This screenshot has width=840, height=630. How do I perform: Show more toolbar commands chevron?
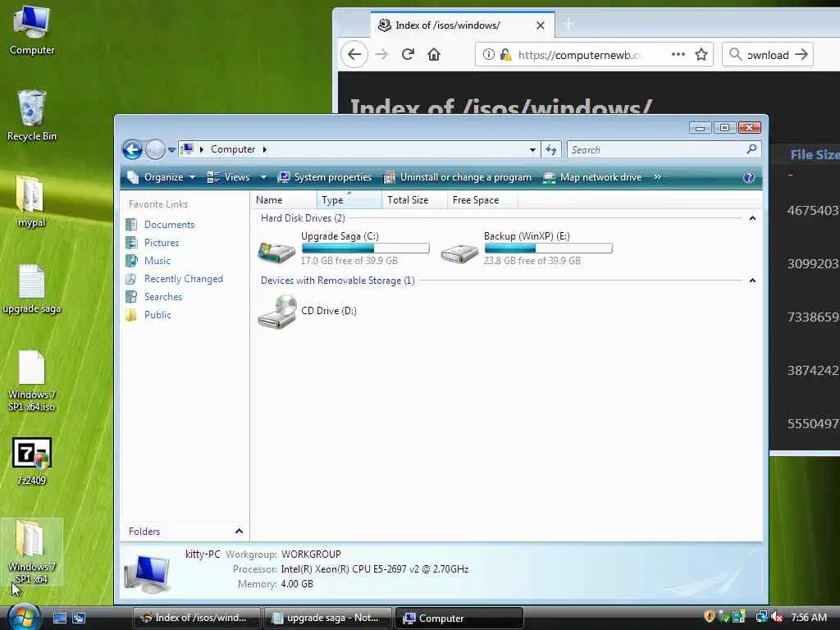657,177
